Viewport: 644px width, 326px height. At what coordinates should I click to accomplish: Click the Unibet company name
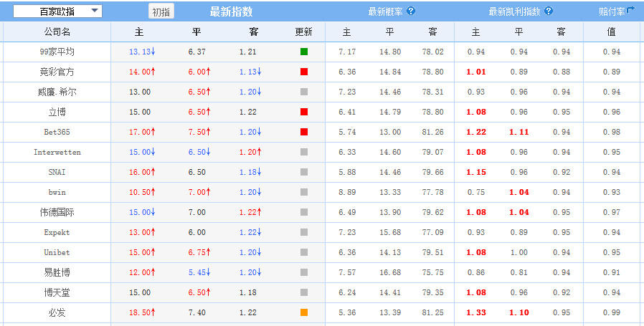pos(57,253)
